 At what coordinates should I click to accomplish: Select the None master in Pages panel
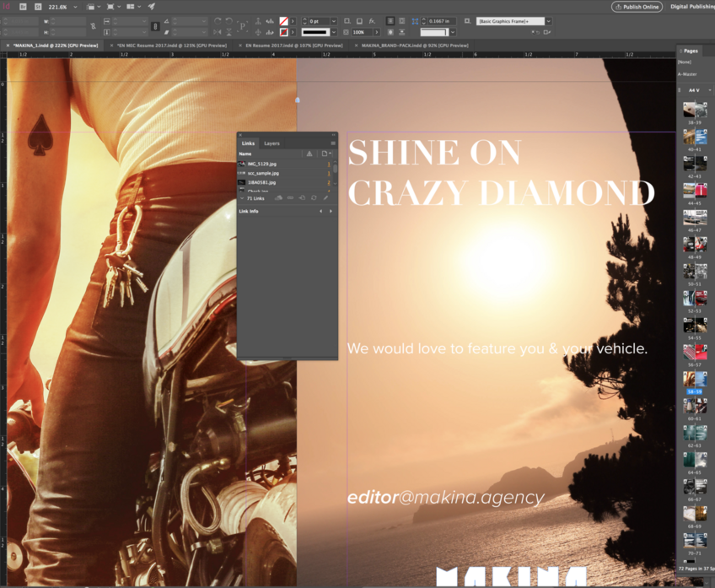click(685, 62)
